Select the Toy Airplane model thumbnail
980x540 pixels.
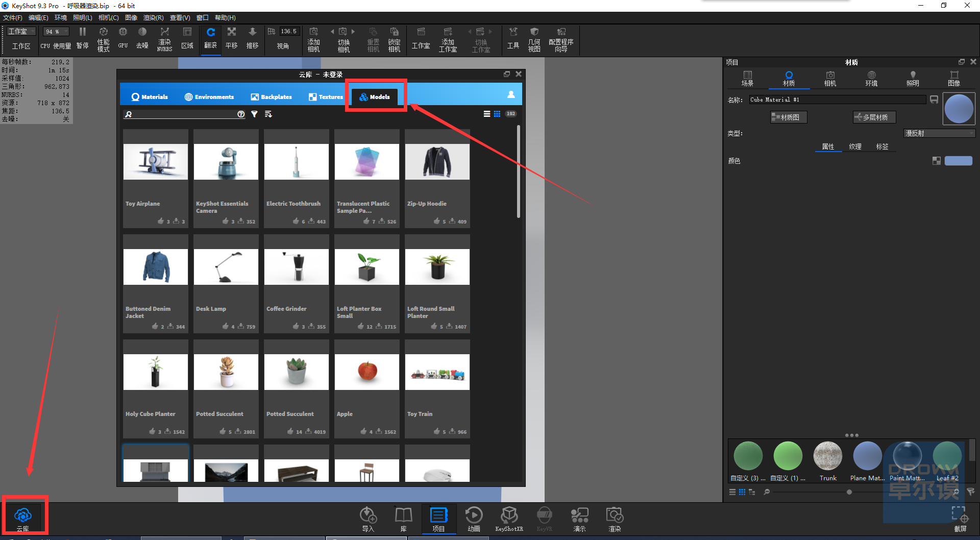point(156,162)
